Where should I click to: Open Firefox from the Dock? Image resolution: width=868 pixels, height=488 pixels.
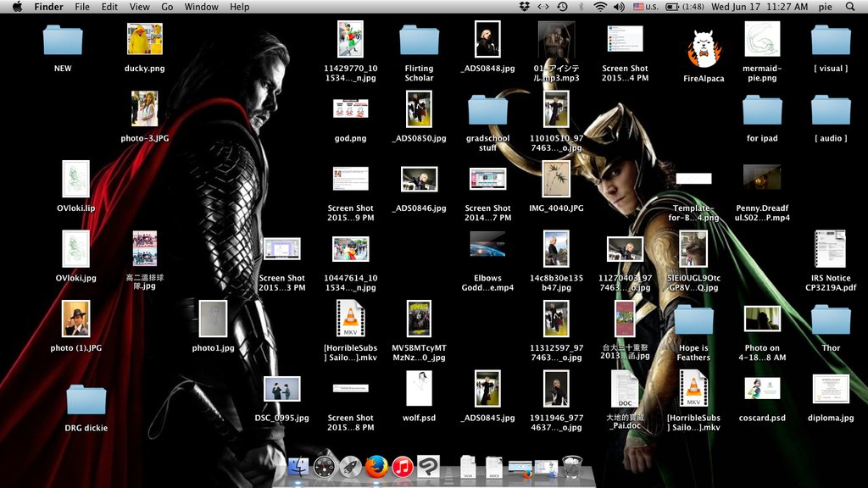376,467
